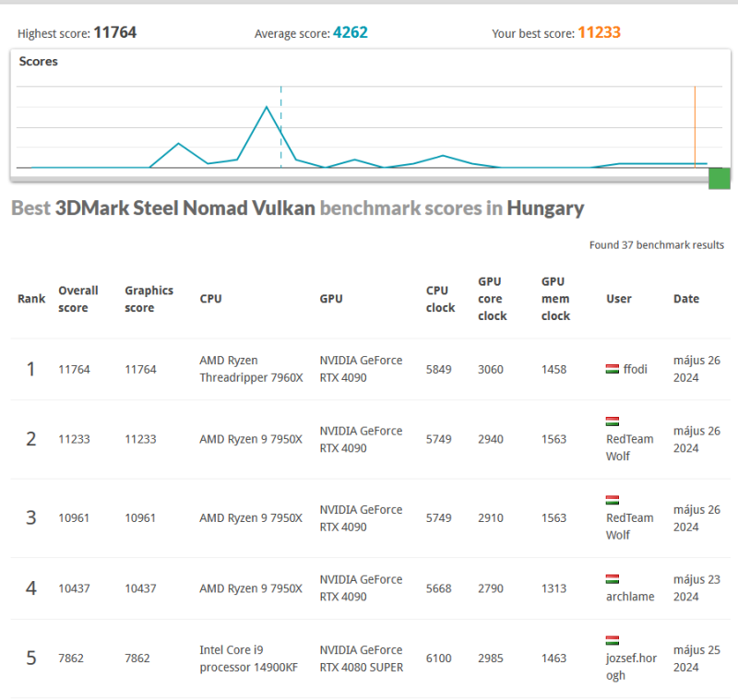The width and height of the screenshot is (738, 700).
Task: Click GPU core clock value 2985
Action: click(491, 658)
